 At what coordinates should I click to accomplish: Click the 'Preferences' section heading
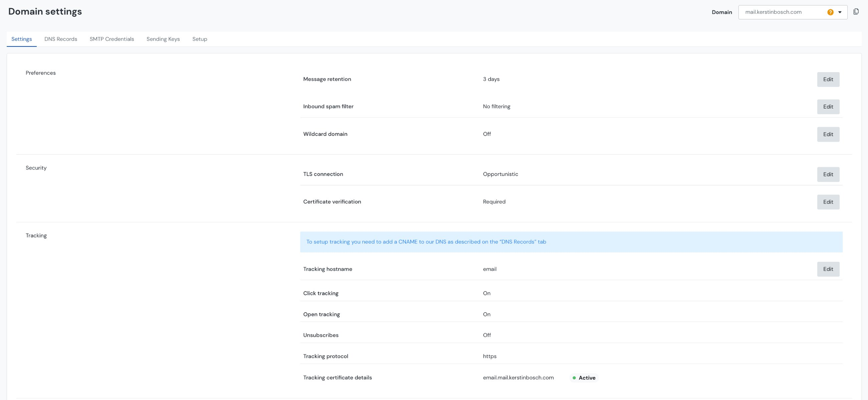click(40, 73)
